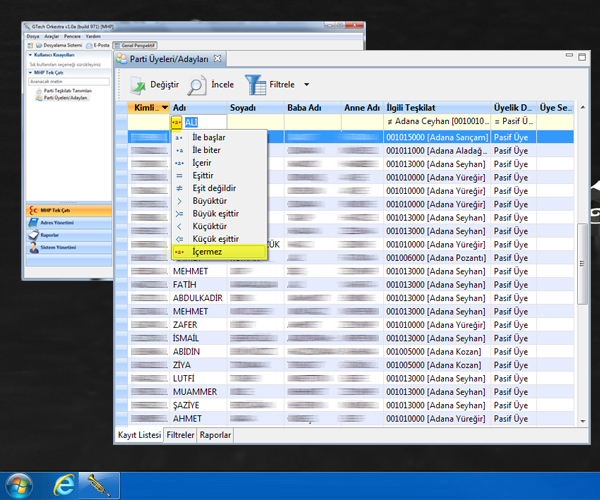The height and width of the screenshot is (500, 600).
Task: Choose 'Küçük eşittir' operator
Action: 219,239
